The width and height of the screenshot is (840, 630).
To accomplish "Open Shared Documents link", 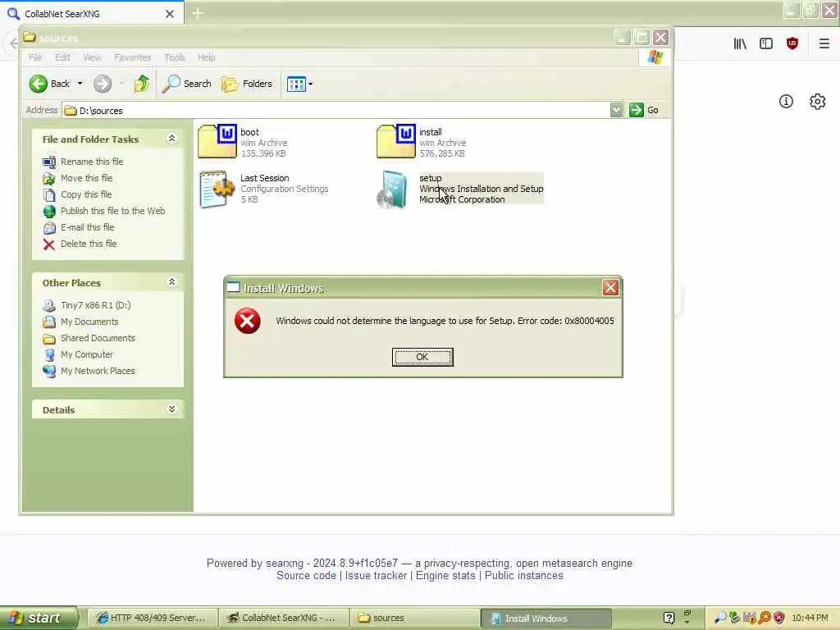I will [x=98, y=338].
